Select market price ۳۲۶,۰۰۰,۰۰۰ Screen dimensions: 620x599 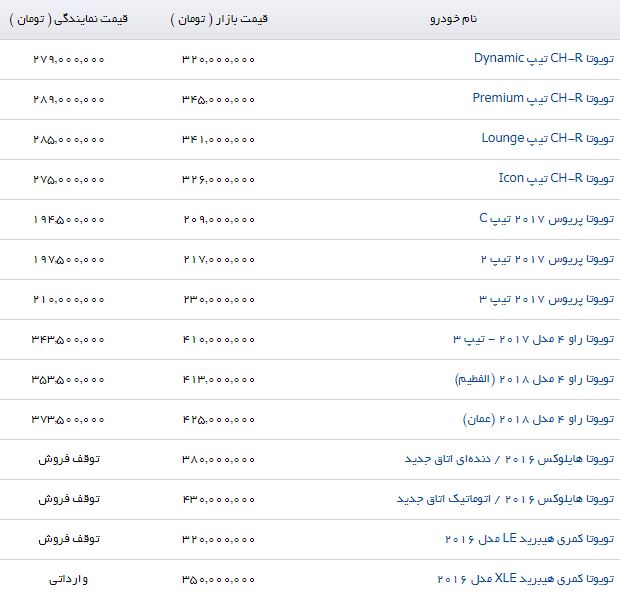click(x=218, y=179)
